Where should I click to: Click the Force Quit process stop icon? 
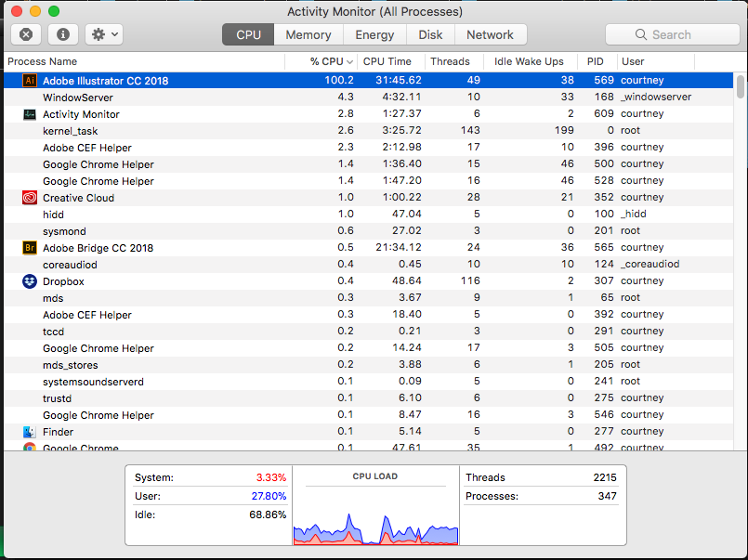coord(26,34)
